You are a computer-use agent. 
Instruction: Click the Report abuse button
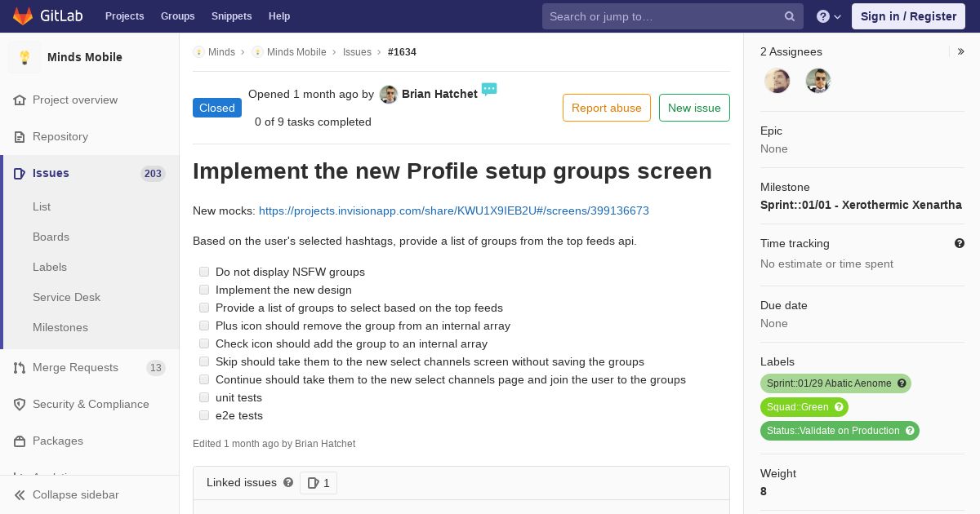(x=607, y=108)
